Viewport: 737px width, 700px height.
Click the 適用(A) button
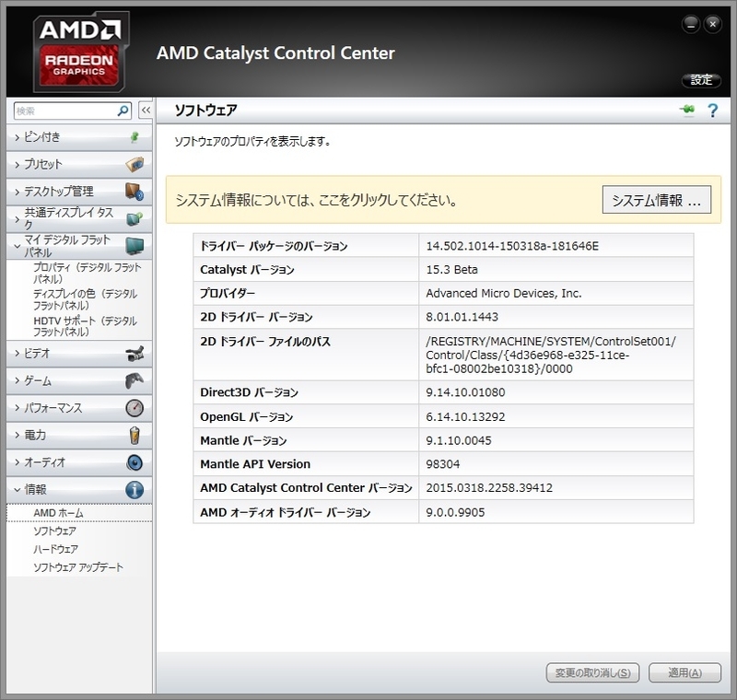[684, 672]
